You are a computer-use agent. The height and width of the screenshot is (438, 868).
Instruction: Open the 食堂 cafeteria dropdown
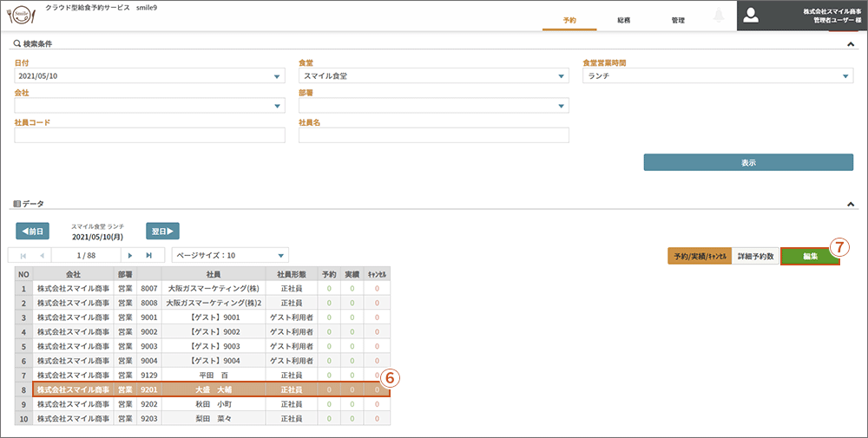[x=561, y=76]
